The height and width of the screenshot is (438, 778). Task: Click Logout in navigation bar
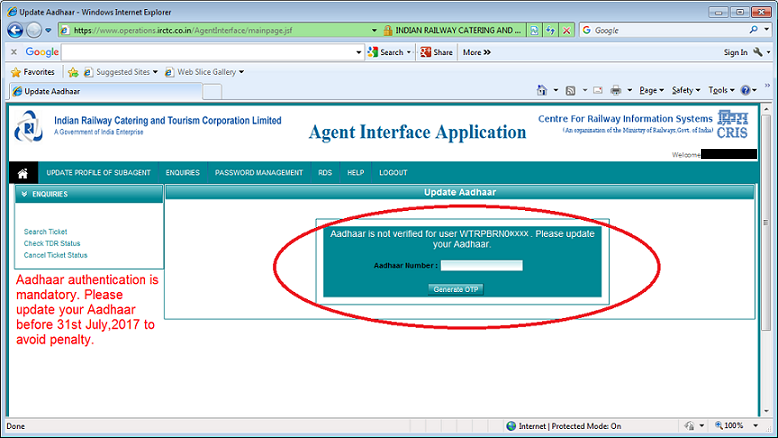click(x=393, y=173)
